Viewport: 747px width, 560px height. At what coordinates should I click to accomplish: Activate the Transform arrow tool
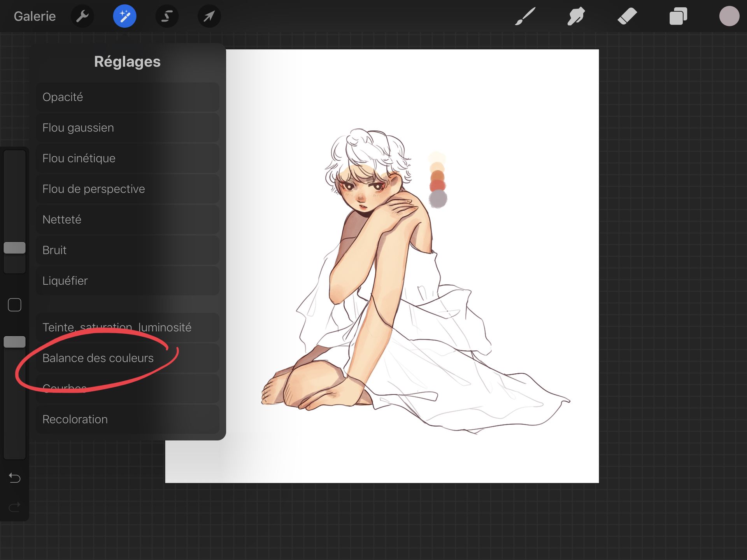click(209, 16)
